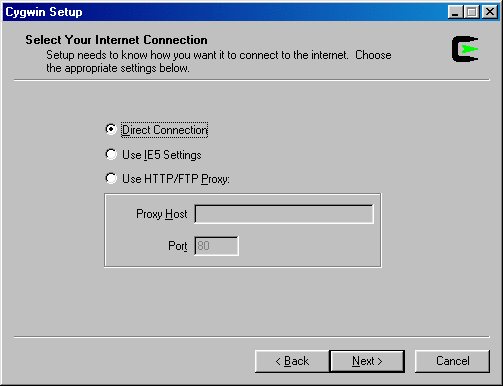Screen dimensions: 503x386
Task: Close the Cygwin Setup window
Action: [x=490, y=12]
